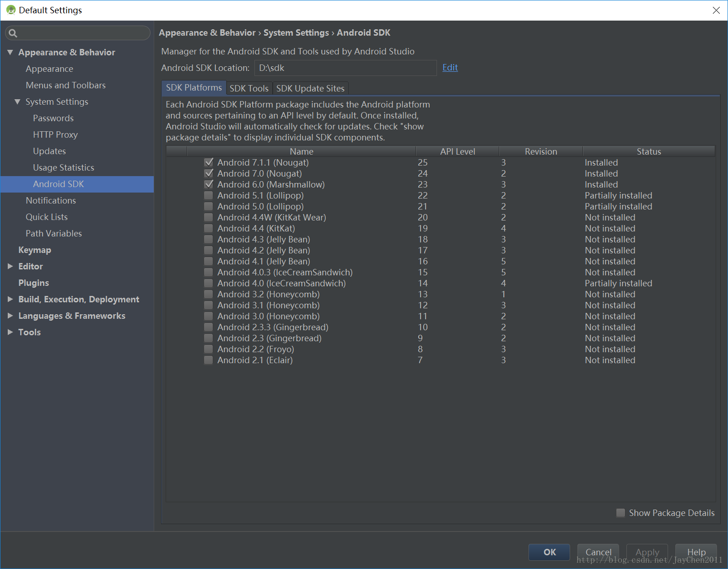Open SDK Update Sites tab

[310, 88]
